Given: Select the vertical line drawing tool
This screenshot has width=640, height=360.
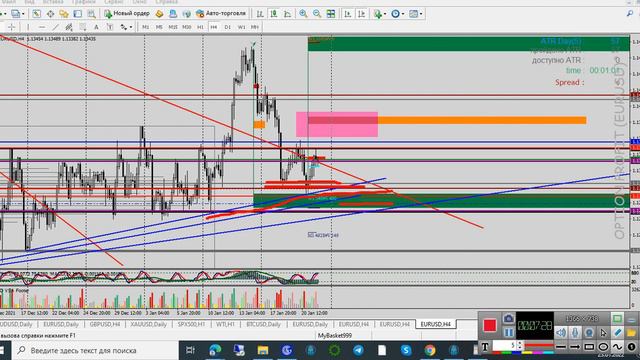Looking at the screenshot, I should pyautogui.click(x=28, y=27).
